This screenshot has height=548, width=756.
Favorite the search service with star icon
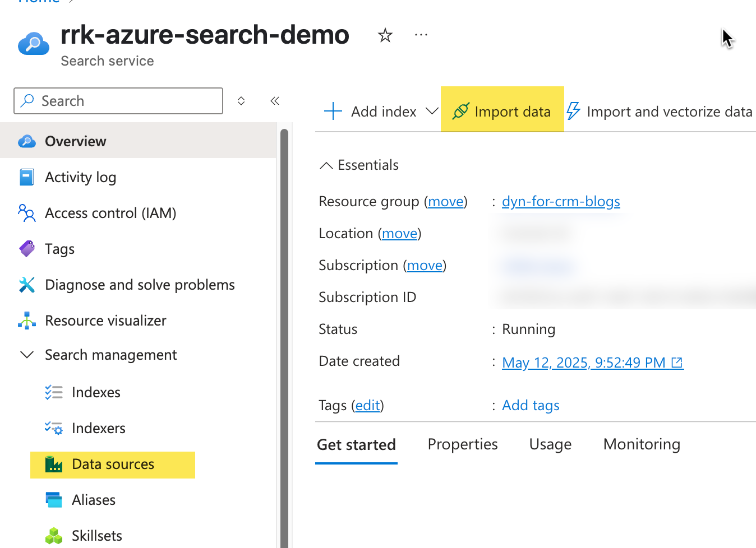point(385,35)
